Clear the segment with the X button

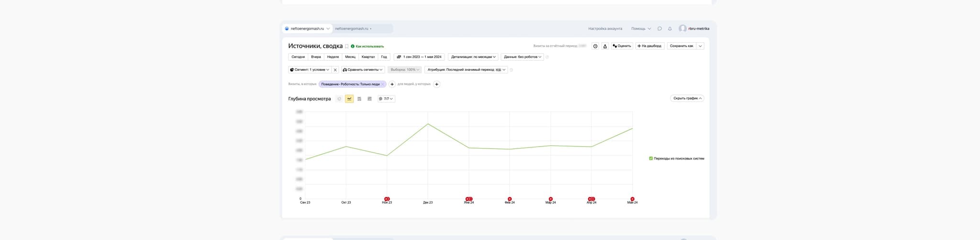pos(335,70)
